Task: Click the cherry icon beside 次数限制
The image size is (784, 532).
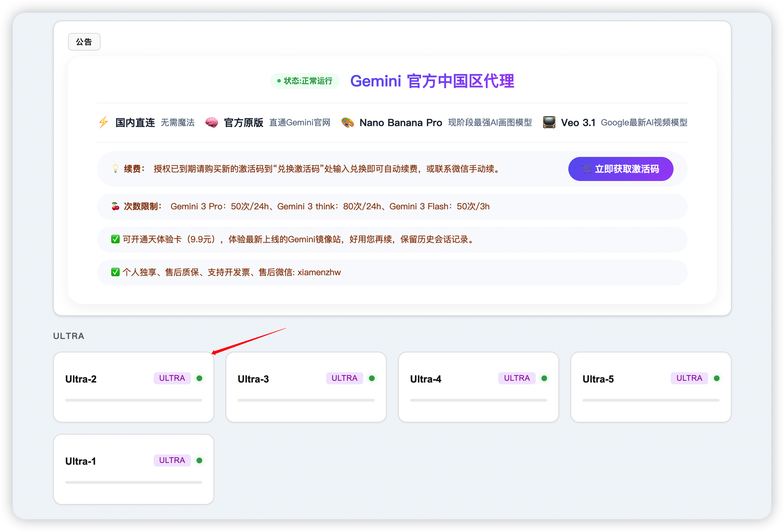Action: 115,206
